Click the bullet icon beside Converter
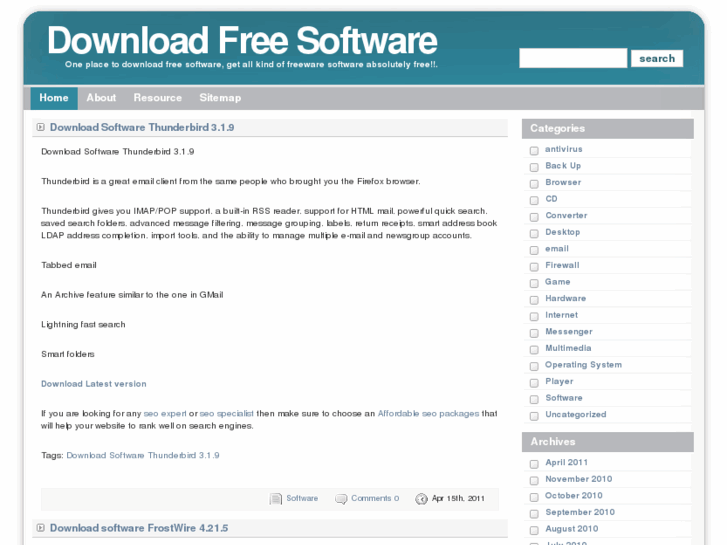Screen dimensions: 727x545 click(x=534, y=217)
